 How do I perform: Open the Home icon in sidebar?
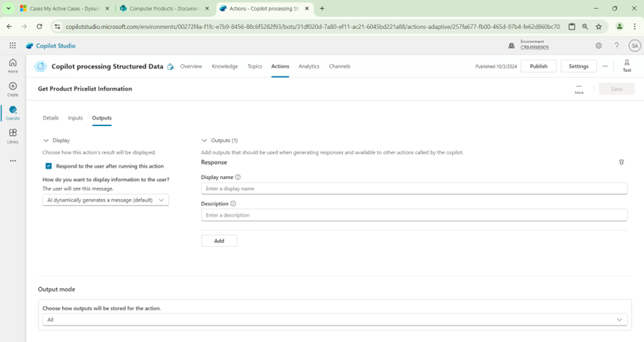pos(12,63)
